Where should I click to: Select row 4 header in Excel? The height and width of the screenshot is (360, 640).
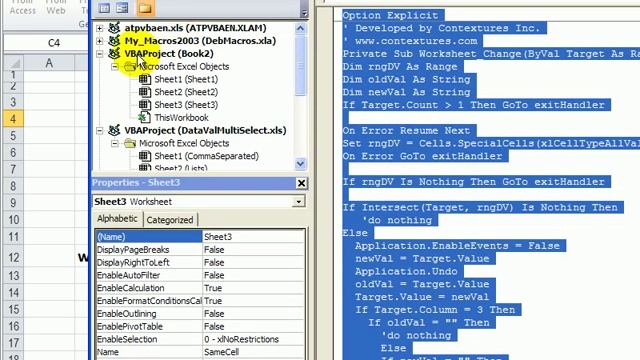(x=13, y=119)
